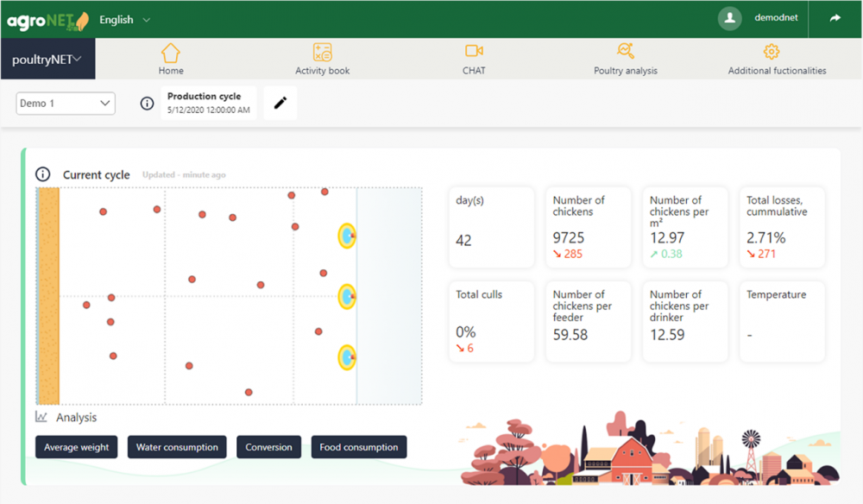
Task: Click the pencil edit icon
Action: pos(280,104)
